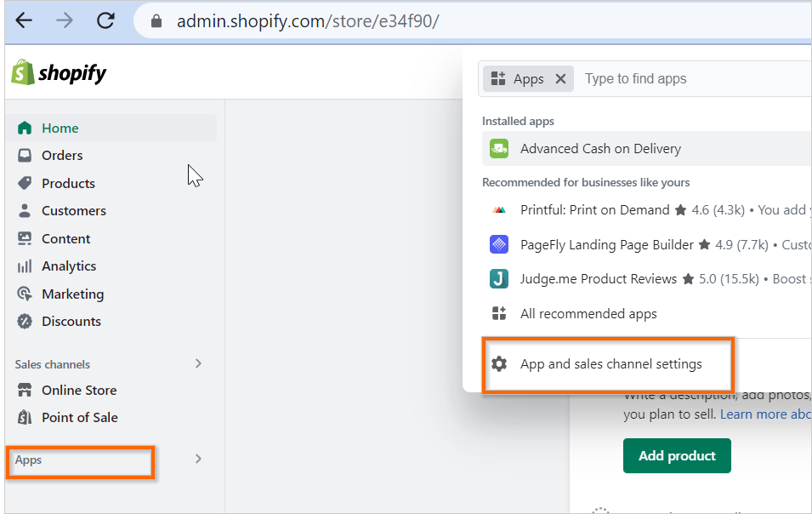Click the Content icon

click(x=25, y=238)
